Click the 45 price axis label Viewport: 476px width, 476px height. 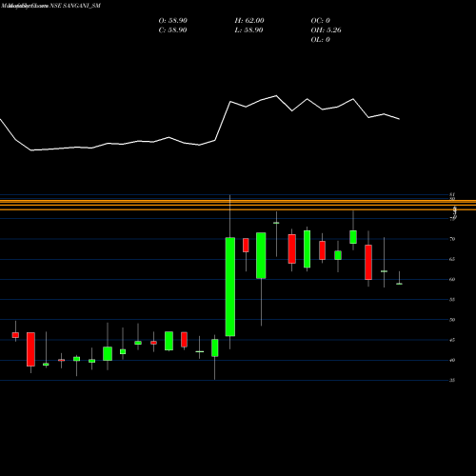point(452,340)
